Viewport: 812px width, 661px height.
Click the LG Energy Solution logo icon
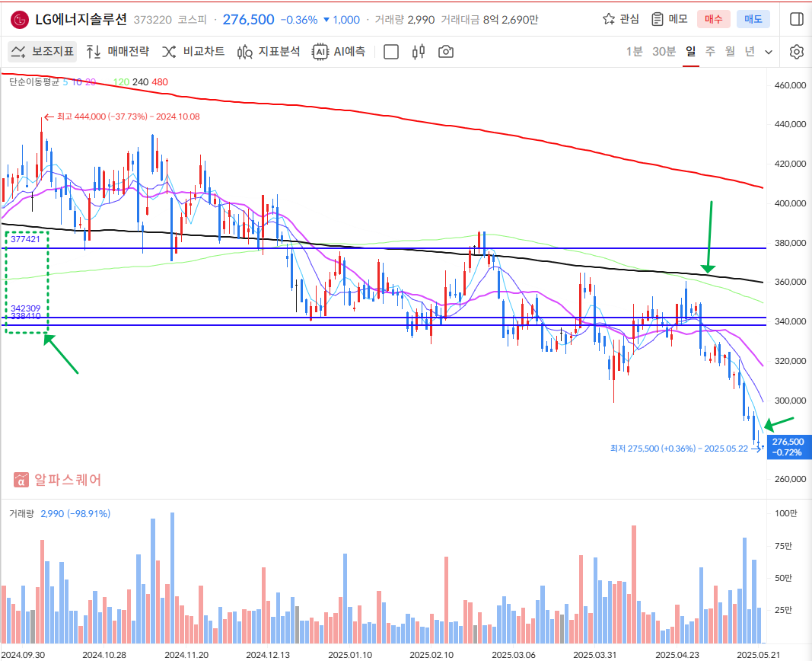[19, 20]
